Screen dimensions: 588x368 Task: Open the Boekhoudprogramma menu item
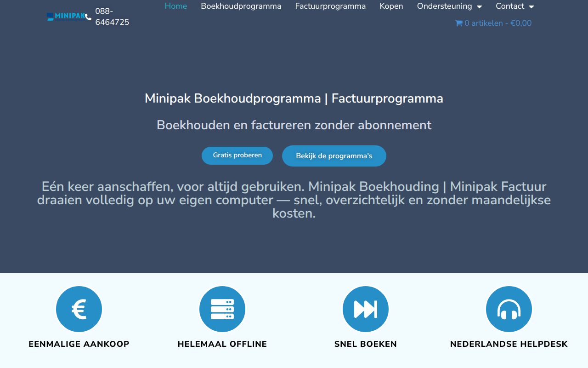[241, 6]
